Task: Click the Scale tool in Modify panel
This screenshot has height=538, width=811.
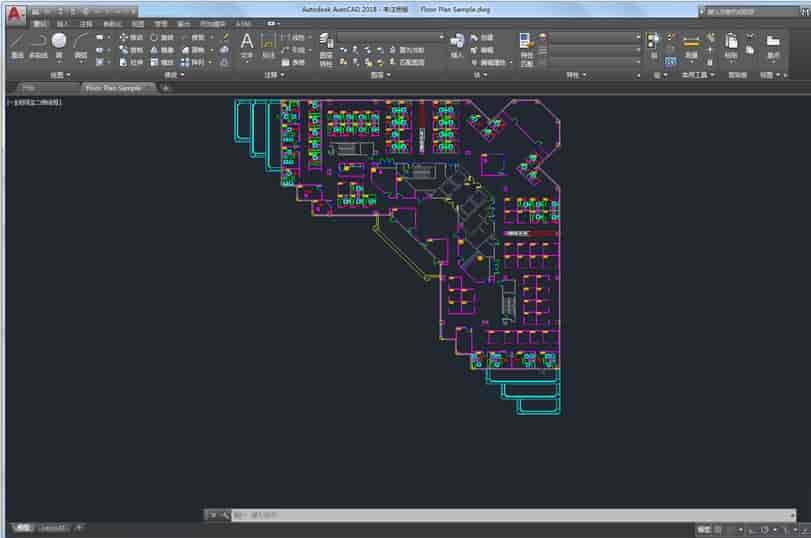Action: [162, 62]
